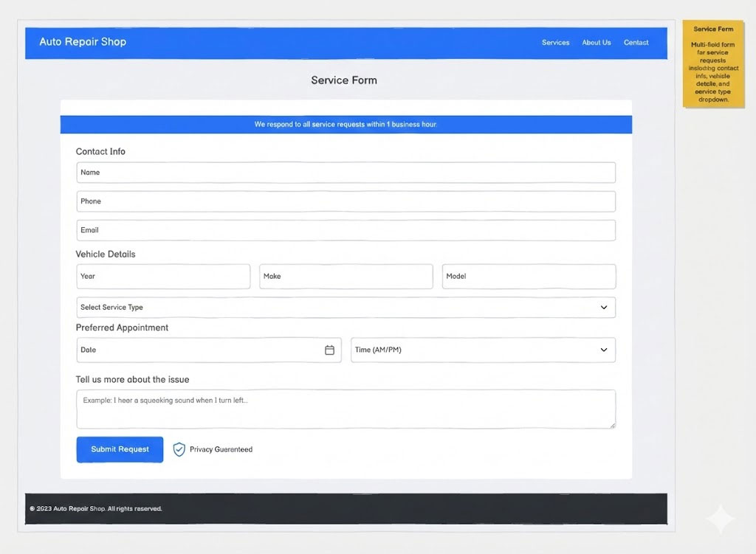Select the Email input field
Screen dimensions: 756x554
[x=346, y=229]
